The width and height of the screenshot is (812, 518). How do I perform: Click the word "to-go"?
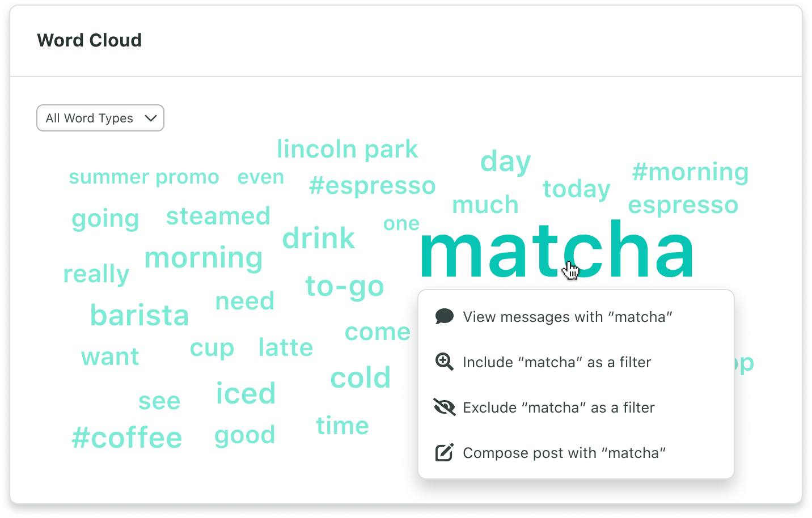point(344,286)
